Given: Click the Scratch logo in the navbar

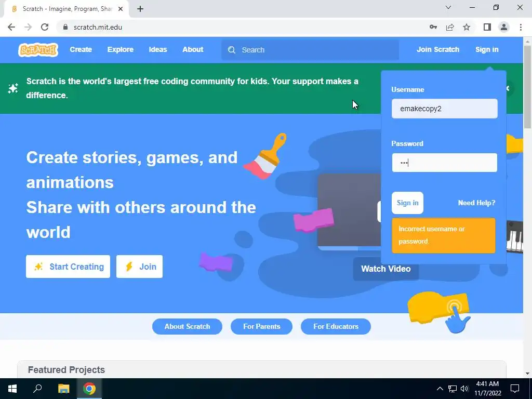Looking at the screenshot, I should pos(38,50).
